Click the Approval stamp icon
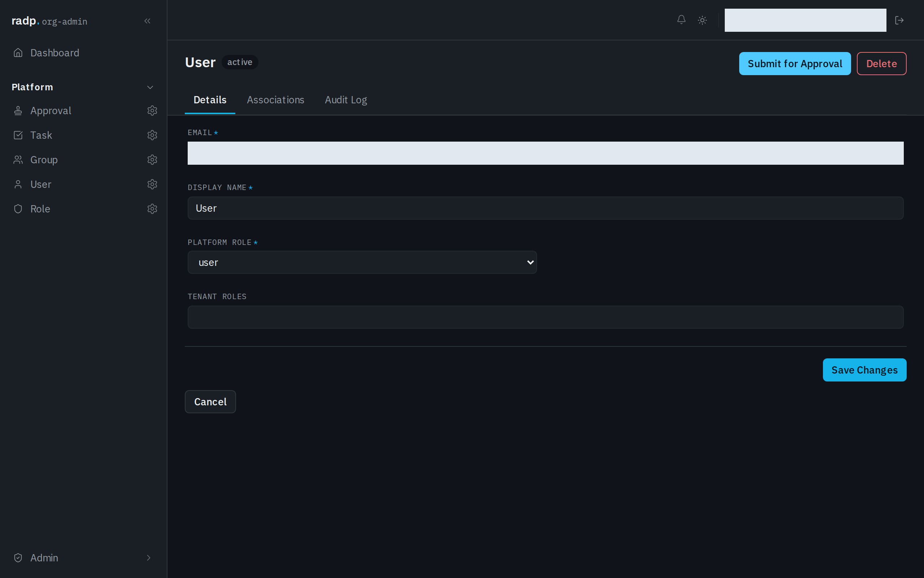This screenshot has width=924, height=578. 18,111
